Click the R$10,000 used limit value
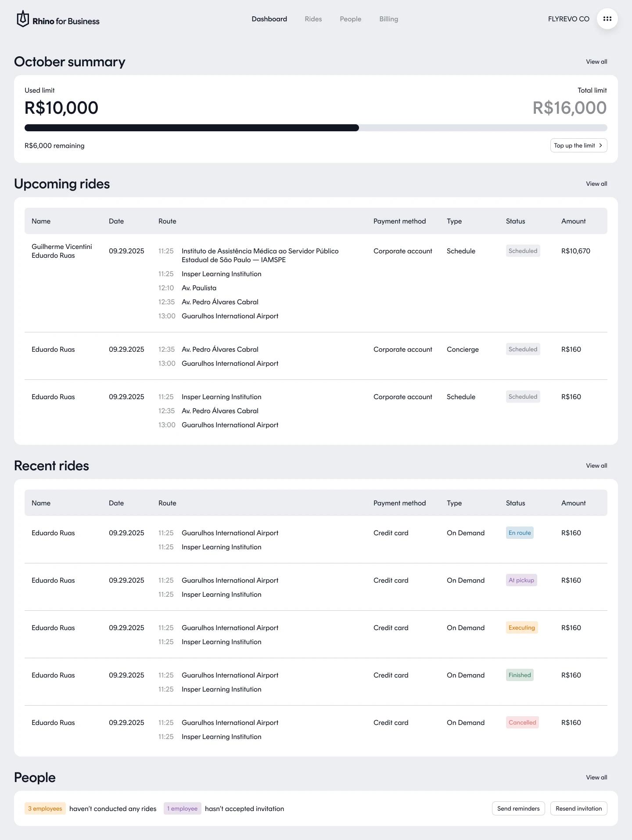632x840 pixels. (x=61, y=108)
